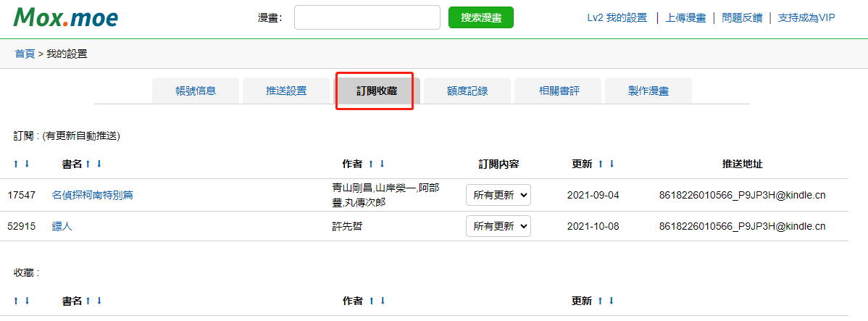Screen dimensions: 868x321
Task: Open 訂閱內容 dropdown for 鏢人
Action: [498, 226]
